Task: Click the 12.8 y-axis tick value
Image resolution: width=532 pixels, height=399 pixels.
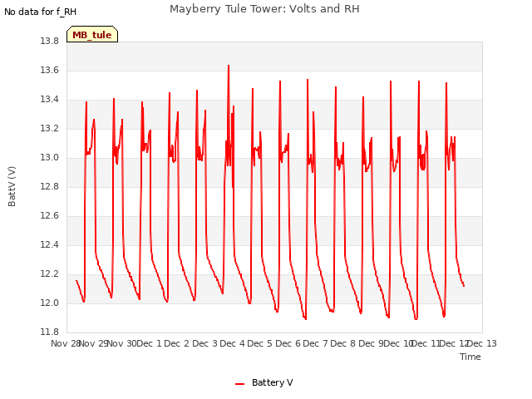Action: (50, 186)
